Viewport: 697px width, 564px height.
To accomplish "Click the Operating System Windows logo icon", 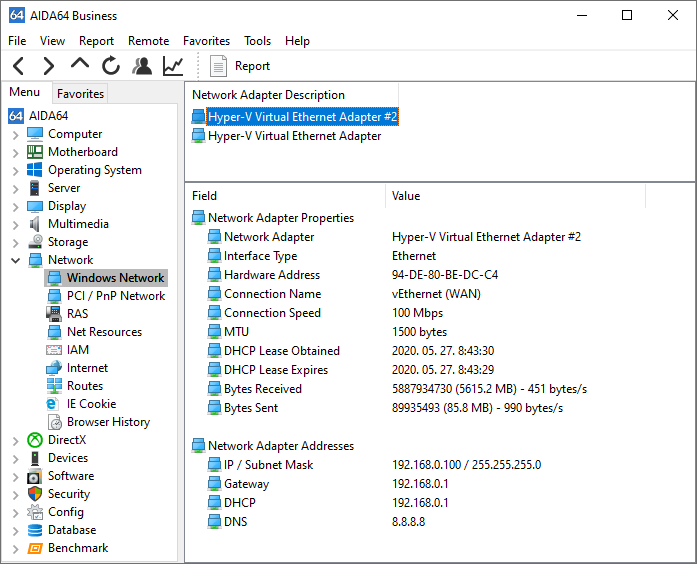I will (x=35, y=170).
